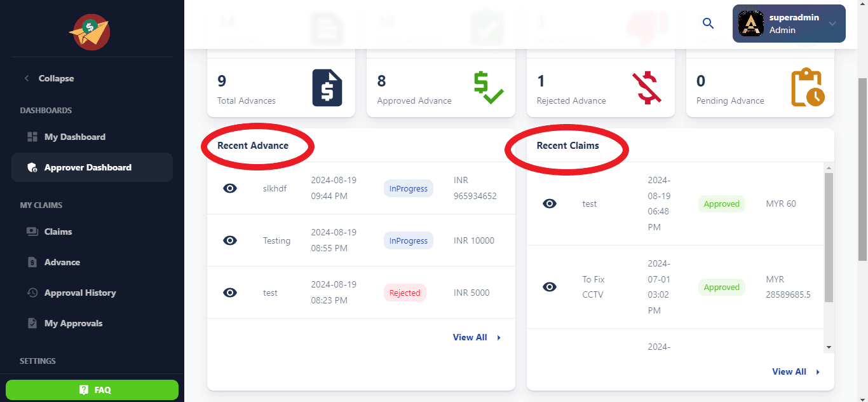View the Testing advance via eye icon
Image resolution: width=868 pixels, height=402 pixels.
230,240
